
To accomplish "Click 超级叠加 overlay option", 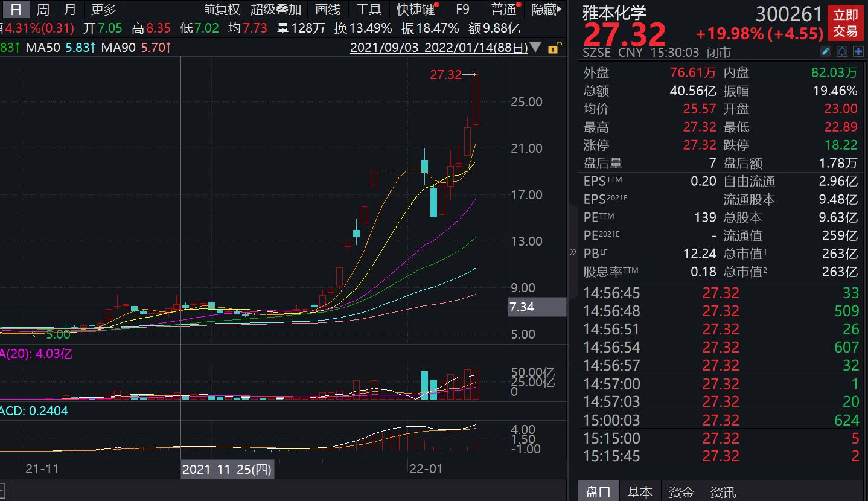I will 276,10.
